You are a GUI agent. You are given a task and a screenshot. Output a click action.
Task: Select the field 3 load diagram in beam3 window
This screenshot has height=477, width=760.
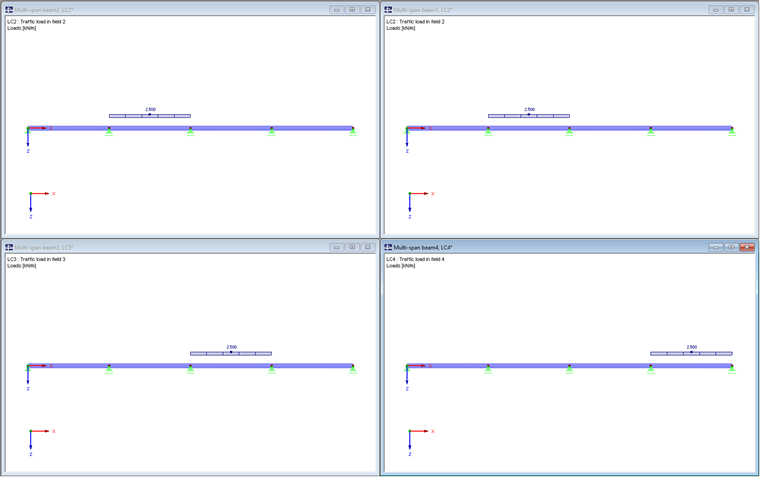point(231,353)
